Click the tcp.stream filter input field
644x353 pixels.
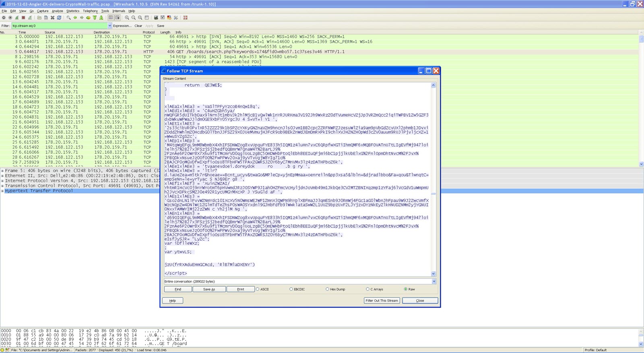click(x=60, y=26)
